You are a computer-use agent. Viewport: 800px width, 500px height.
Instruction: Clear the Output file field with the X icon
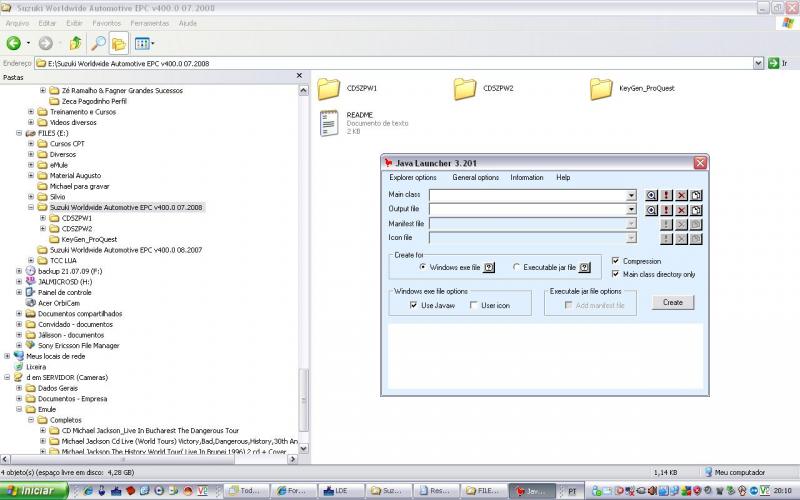pos(681,210)
